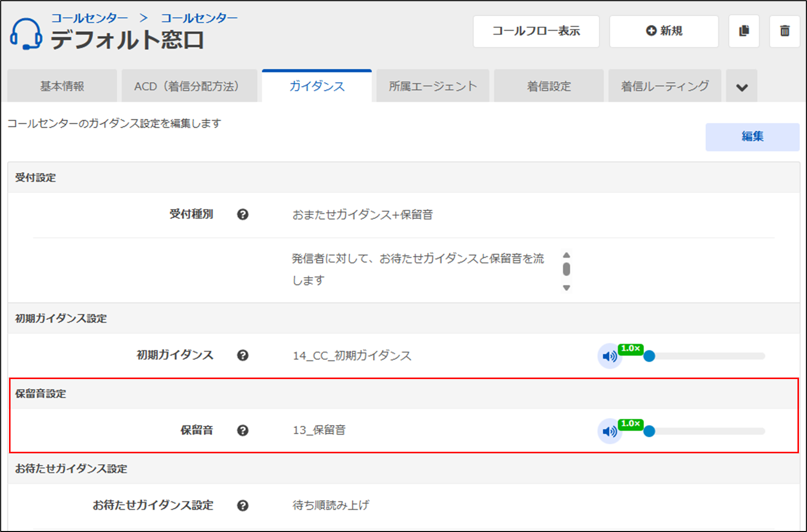This screenshot has height=532, width=807.
Task: Click the first コールセンター breadcrumb link
Action: 90,18
